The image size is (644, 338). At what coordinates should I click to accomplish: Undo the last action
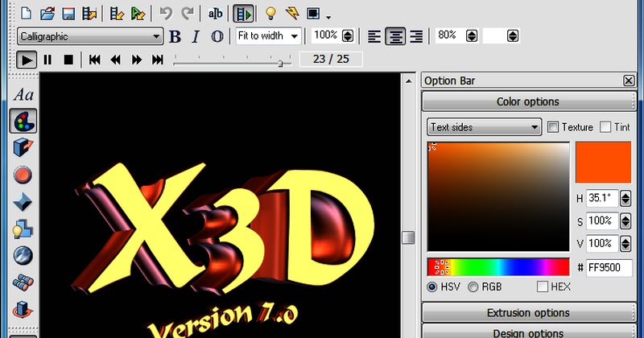pos(166,14)
